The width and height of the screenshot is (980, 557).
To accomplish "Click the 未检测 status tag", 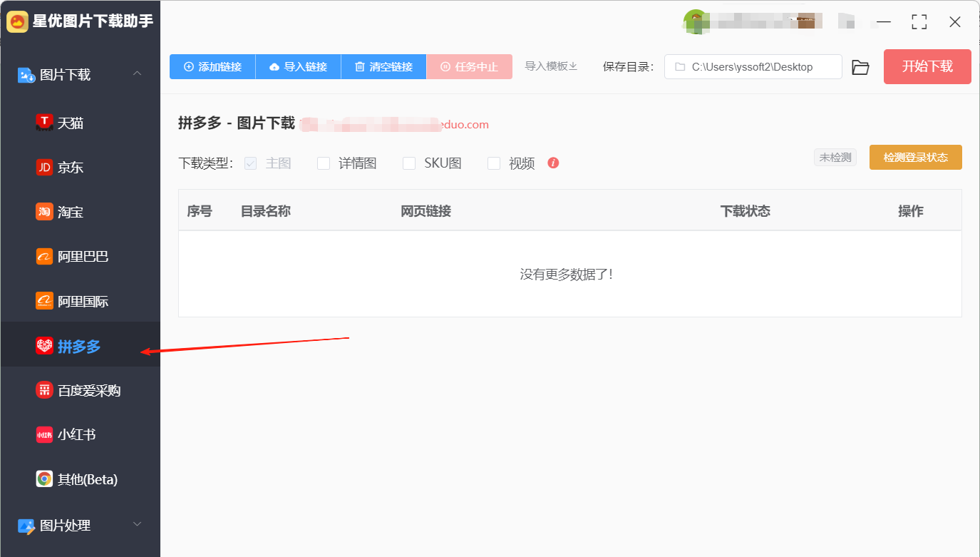I will click(x=835, y=157).
